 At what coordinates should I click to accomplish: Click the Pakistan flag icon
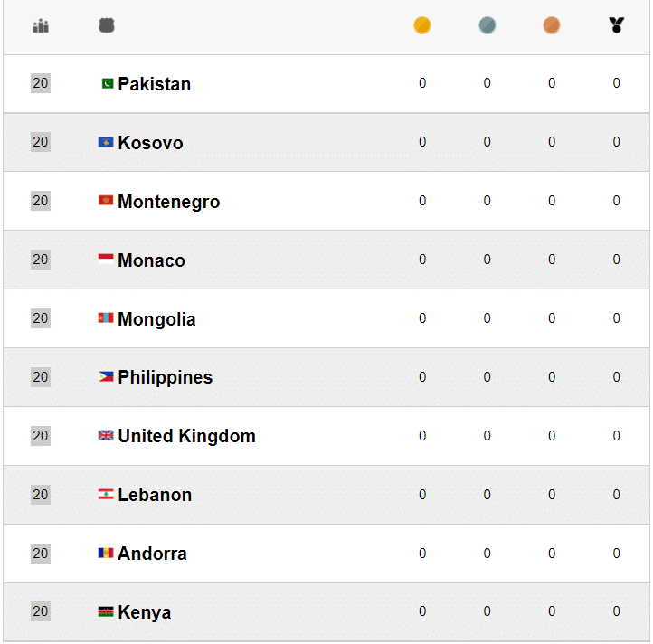[107, 84]
